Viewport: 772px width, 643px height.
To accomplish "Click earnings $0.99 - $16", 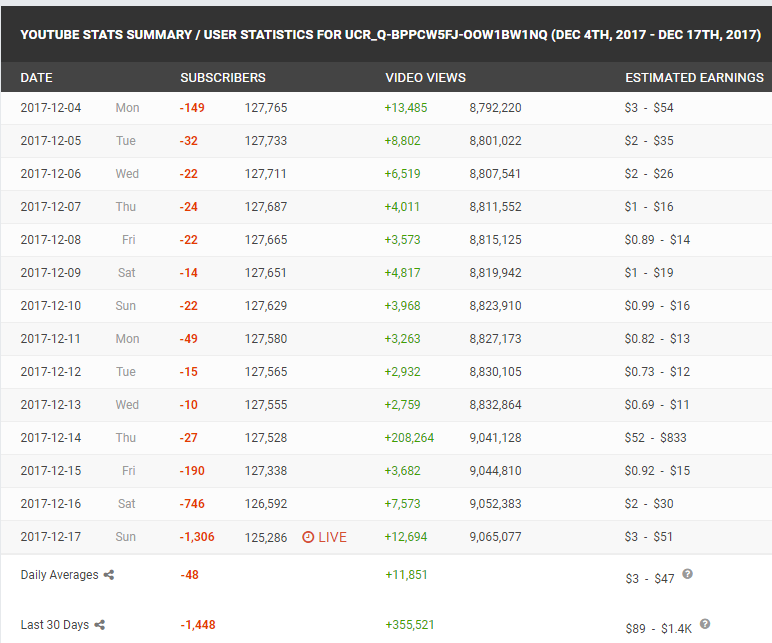I will pyautogui.click(x=657, y=306).
